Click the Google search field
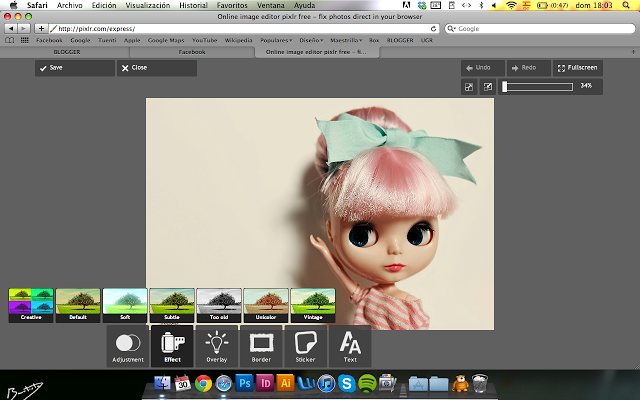 (x=540, y=28)
